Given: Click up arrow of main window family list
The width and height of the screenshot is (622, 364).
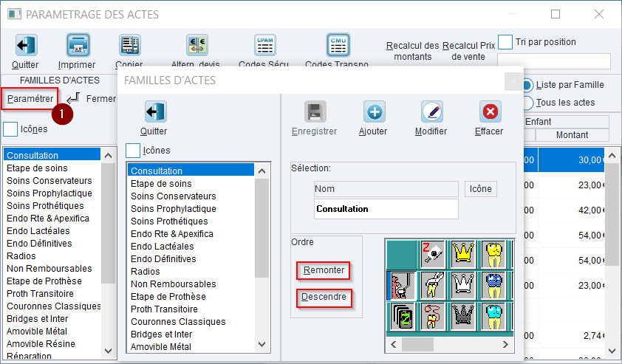Looking at the screenshot, I should pyautogui.click(x=108, y=156).
